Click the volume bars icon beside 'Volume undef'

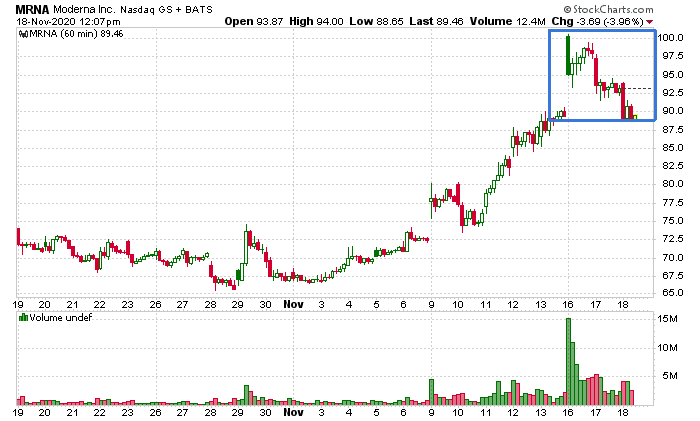point(23,318)
